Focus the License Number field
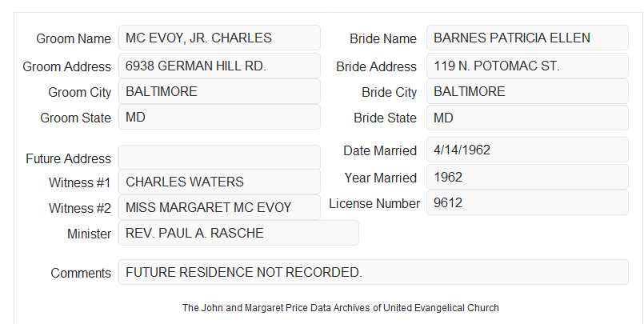Viewport: 644px width, 324px height. 527,202
